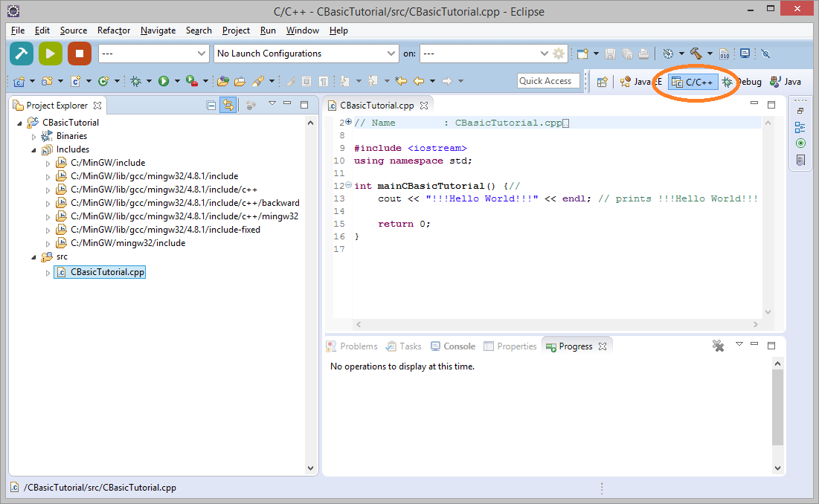This screenshot has width=819, height=504.
Task: Click Collapse All in Project Explorer
Action: [211, 106]
